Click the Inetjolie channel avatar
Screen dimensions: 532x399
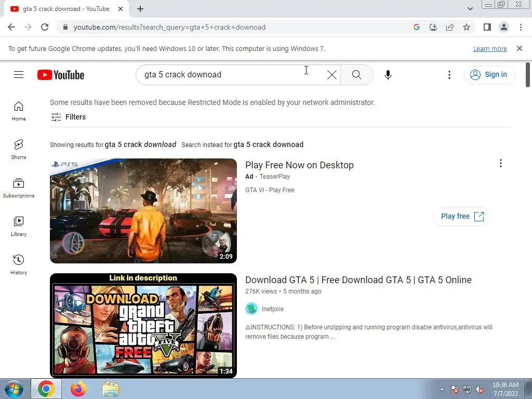click(251, 309)
